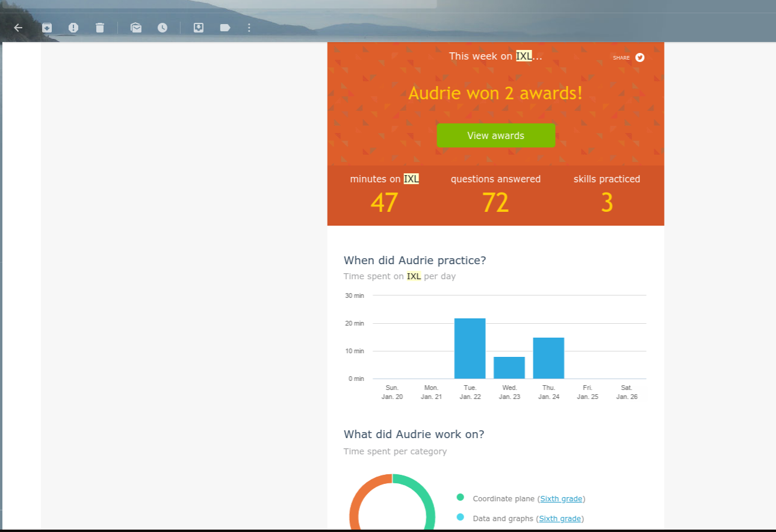Image resolution: width=776 pixels, height=532 pixels.
Task: Mark the email as unread
Action: 136,28
